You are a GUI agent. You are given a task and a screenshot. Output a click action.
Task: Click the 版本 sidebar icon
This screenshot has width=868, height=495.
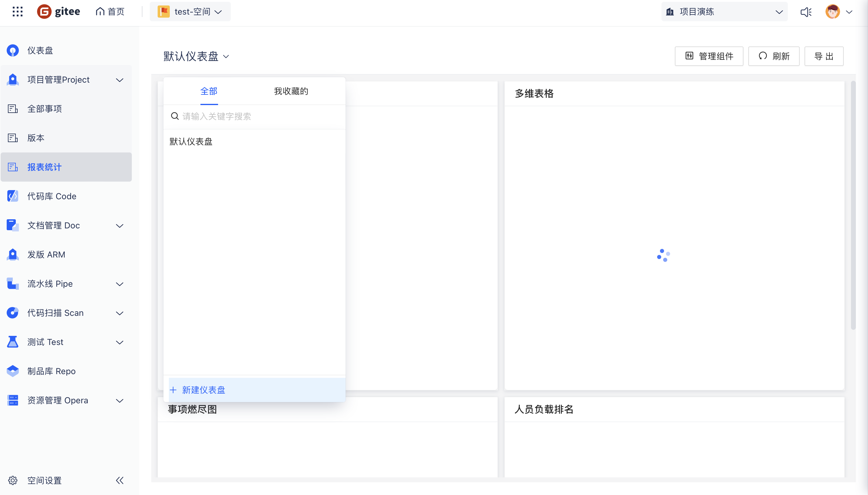(x=12, y=138)
